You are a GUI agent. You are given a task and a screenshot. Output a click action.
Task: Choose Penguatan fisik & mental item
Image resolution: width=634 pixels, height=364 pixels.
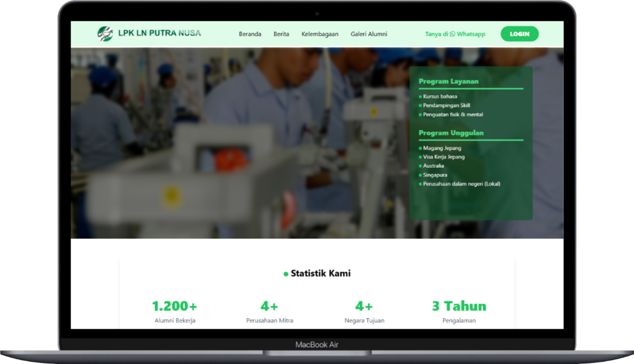point(453,115)
